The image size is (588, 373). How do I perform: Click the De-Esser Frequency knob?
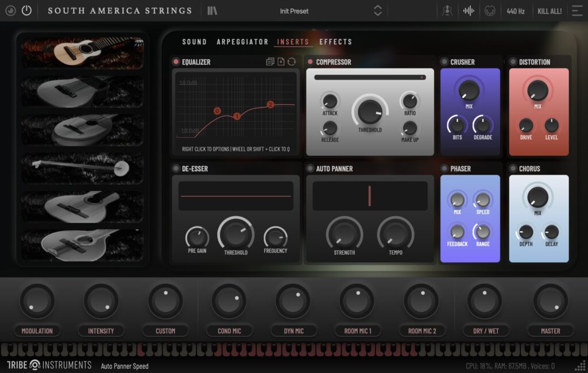(x=276, y=237)
